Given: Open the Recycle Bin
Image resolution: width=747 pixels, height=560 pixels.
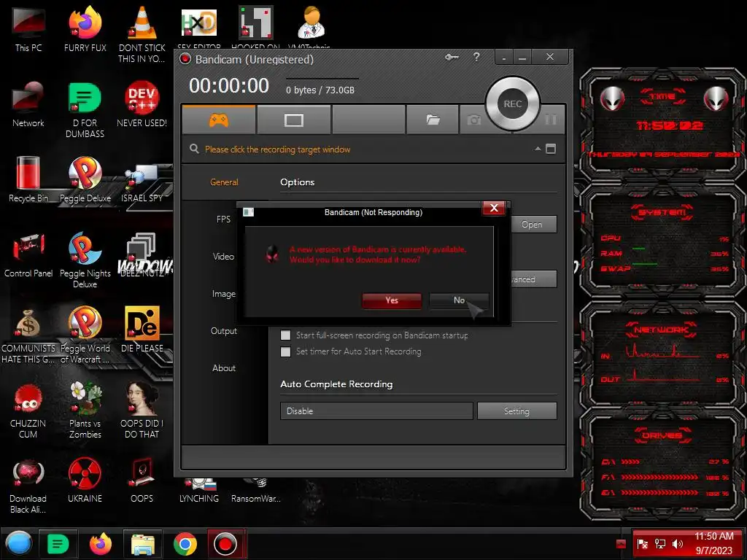Looking at the screenshot, I should tap(28, 179).
